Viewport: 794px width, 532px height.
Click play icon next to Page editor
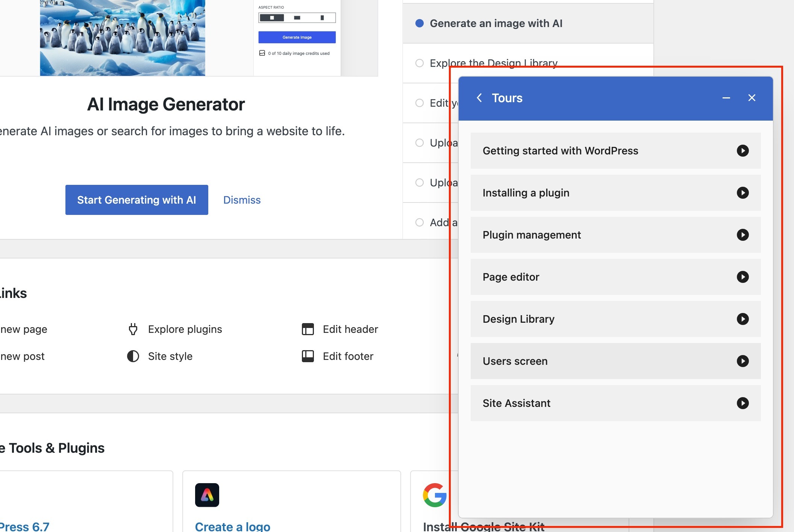742,277
